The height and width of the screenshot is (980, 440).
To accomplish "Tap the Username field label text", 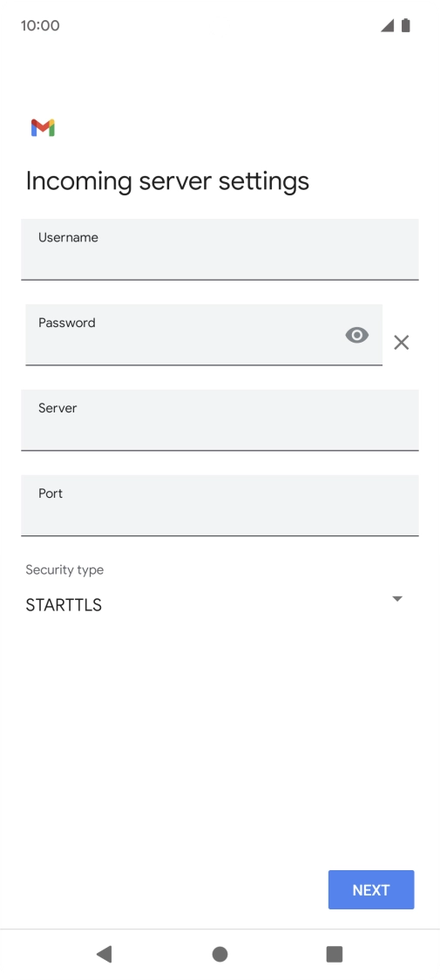I will point(68,237).
